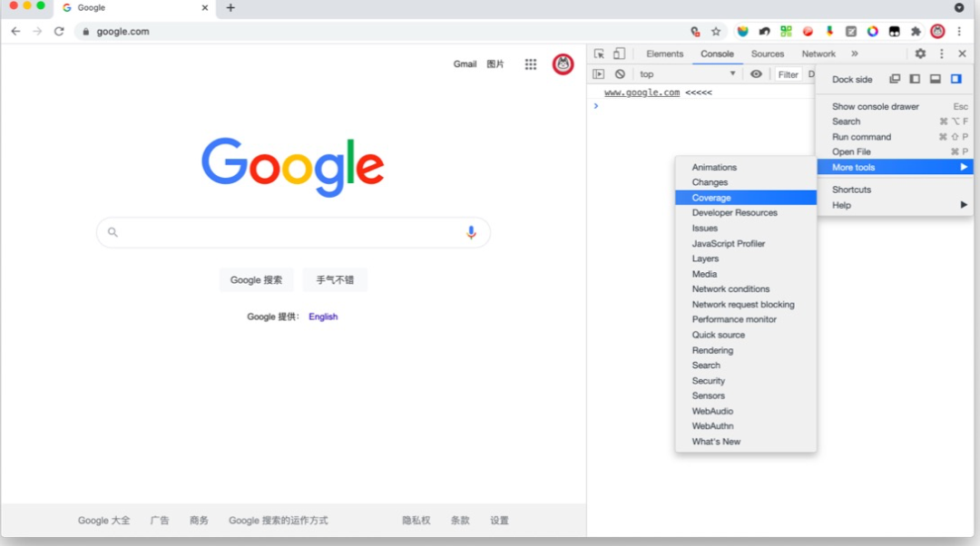Open the Google apps grid icon
The image size is (980, 546).
(x=531, y=63)
